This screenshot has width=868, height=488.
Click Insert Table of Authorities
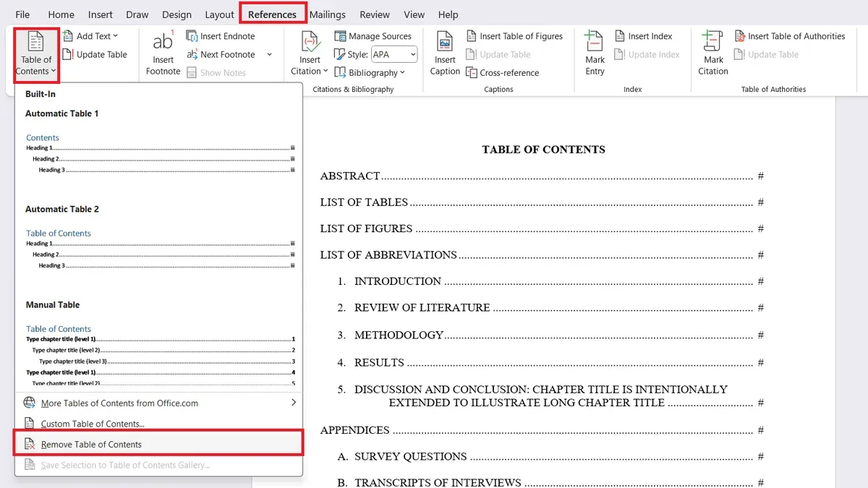[x=790, y=36]
